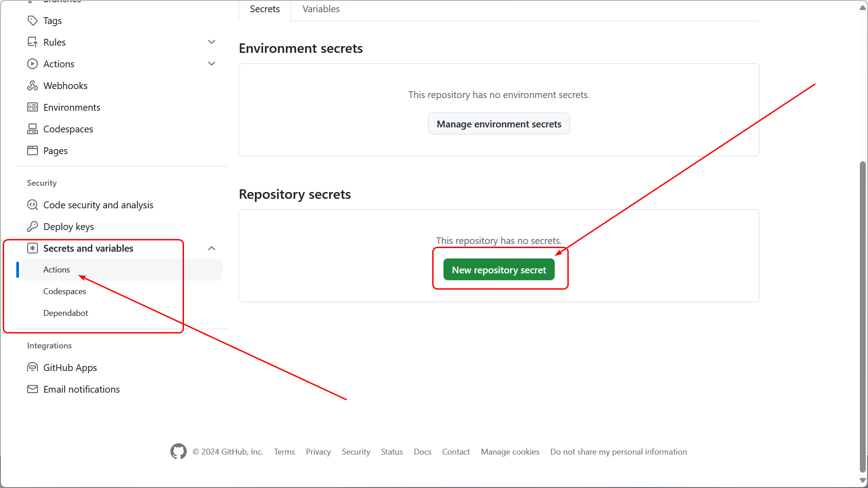The width and height of the screenshot is (868, 488).
Task: Open Dependabot secrets submenu item
Action: click(66, 313)
